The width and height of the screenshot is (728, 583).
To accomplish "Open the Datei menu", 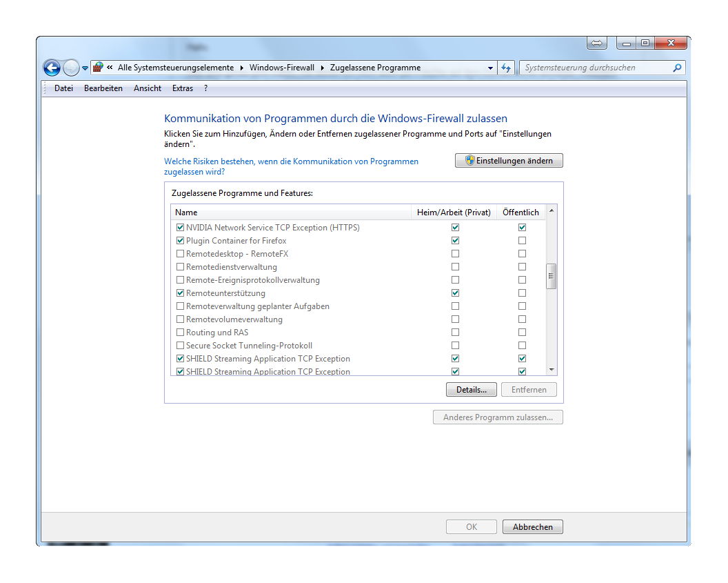I will (63, 88).
